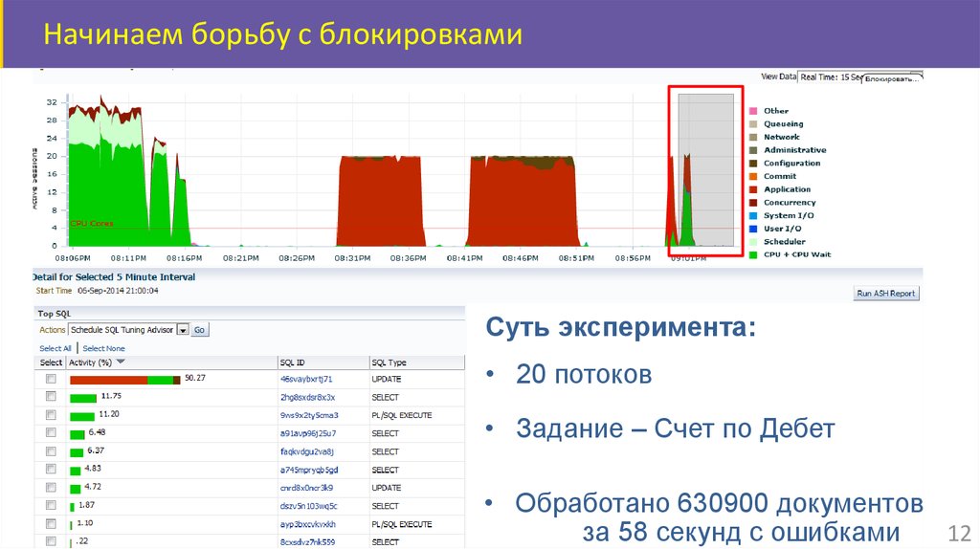Click the SQL Type column header
This screenshot has height=549, width=980.
pos(417,362)
